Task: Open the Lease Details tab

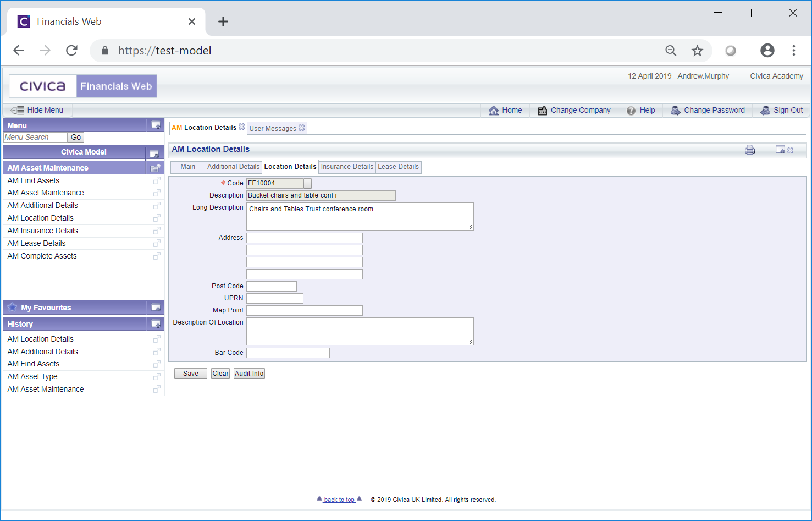Action: coord(399,167)
